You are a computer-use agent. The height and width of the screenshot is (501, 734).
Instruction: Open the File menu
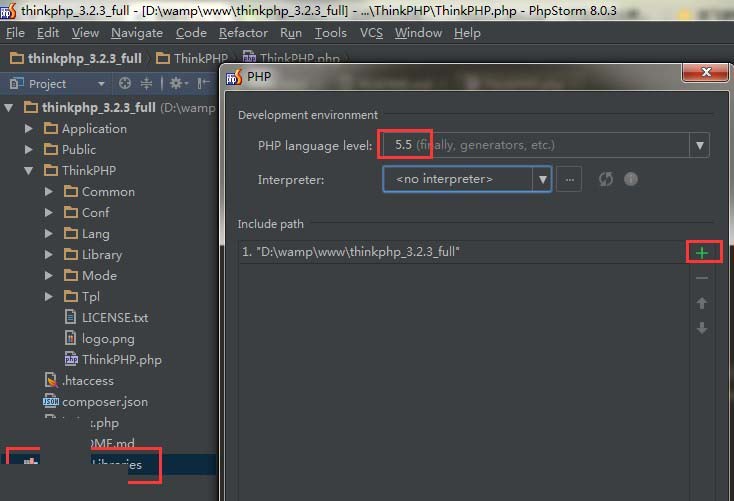pyautogui.click(x=15, y=33)
